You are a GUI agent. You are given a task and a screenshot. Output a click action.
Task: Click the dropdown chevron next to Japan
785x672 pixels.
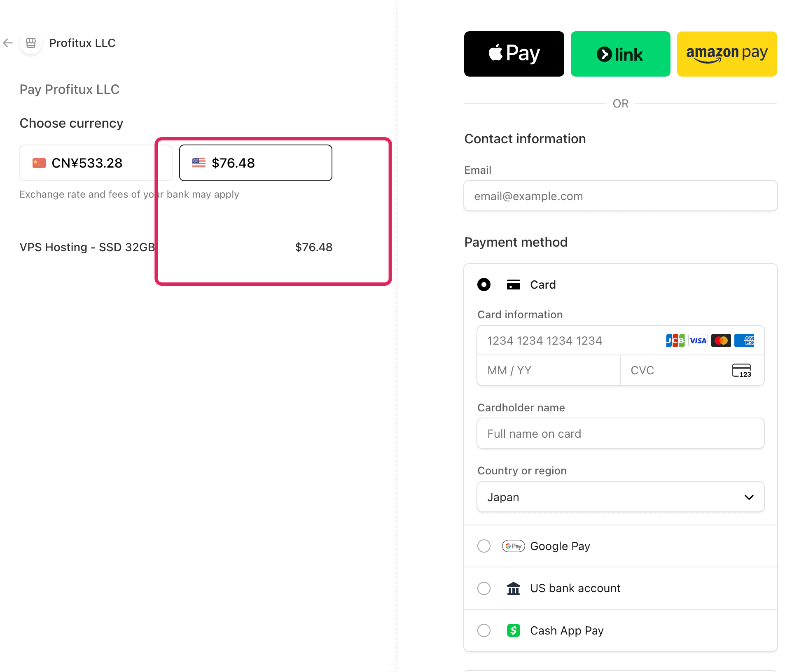(749, 497)
